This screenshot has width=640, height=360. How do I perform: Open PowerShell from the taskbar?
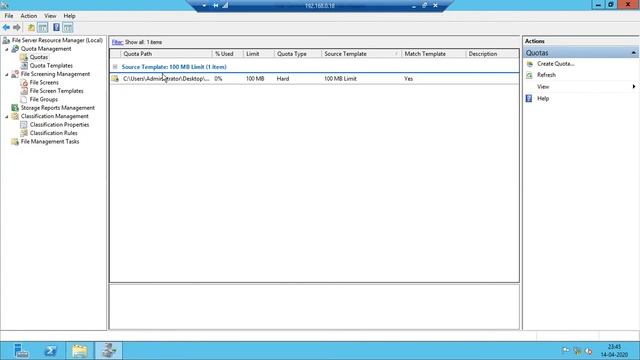coord(50,351)
